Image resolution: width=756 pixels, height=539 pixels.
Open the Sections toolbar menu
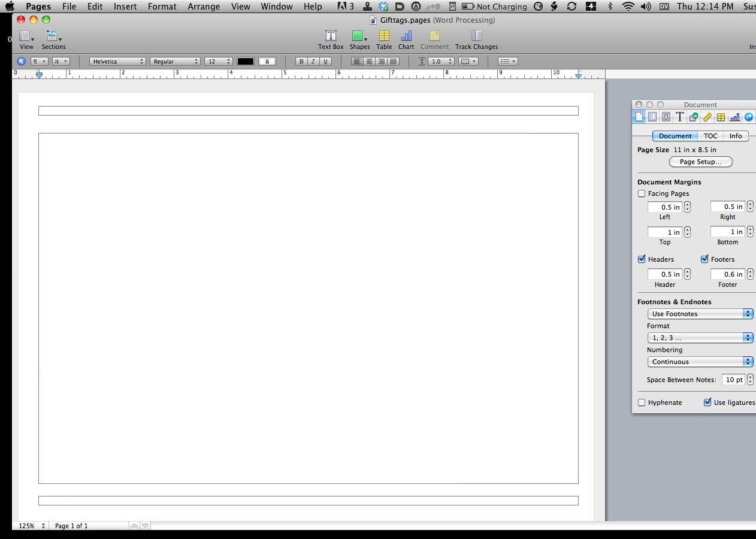pyautogui.click(x=53, y=40)
